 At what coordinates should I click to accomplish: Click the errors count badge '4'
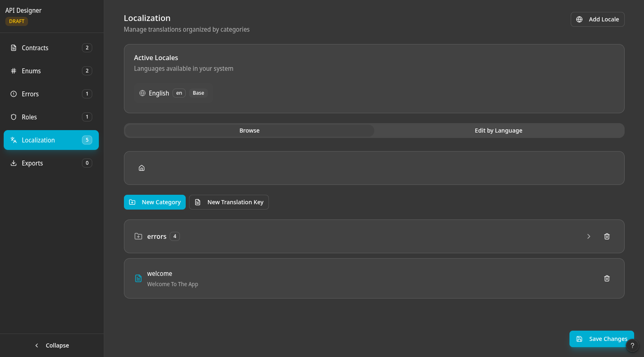click(175, 236)
